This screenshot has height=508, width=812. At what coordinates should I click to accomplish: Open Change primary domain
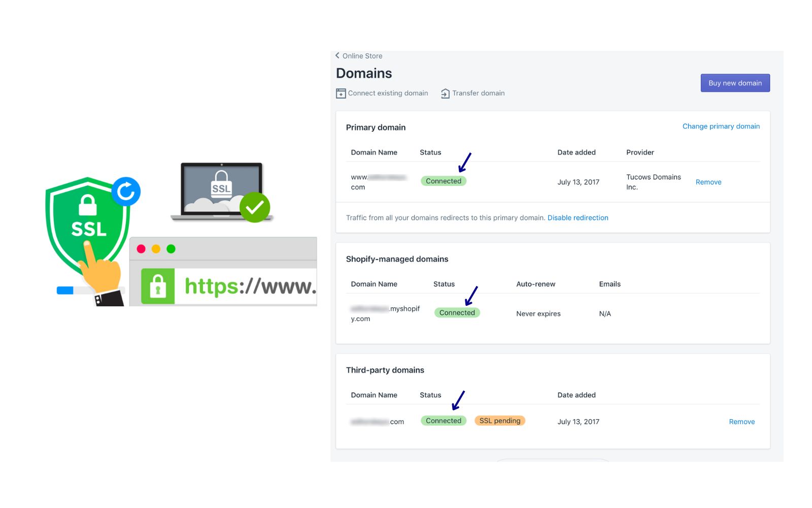721,126
